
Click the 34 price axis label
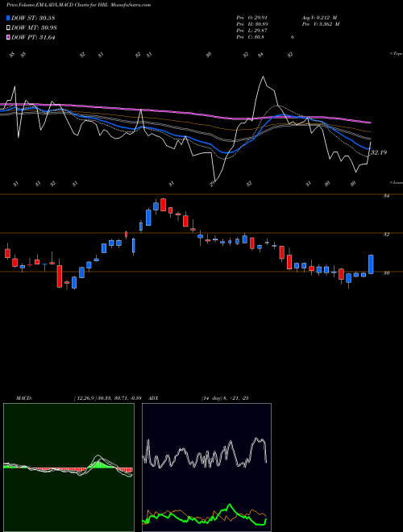386,196
